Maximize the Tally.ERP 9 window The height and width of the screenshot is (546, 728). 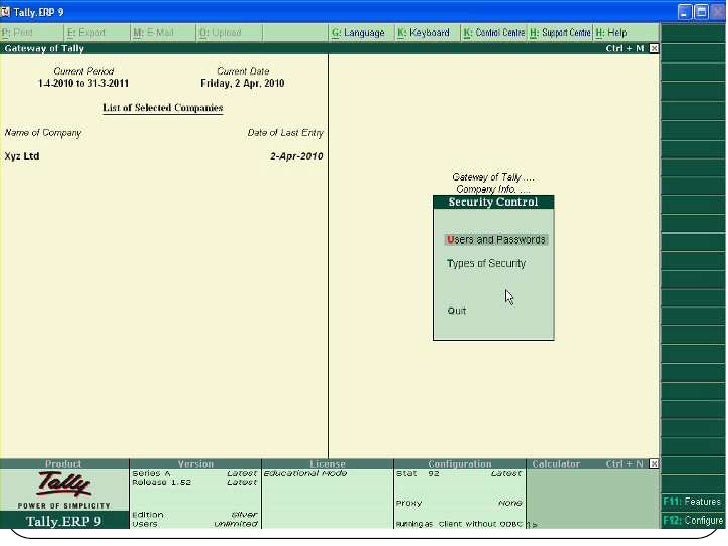[x=702, y=12]
